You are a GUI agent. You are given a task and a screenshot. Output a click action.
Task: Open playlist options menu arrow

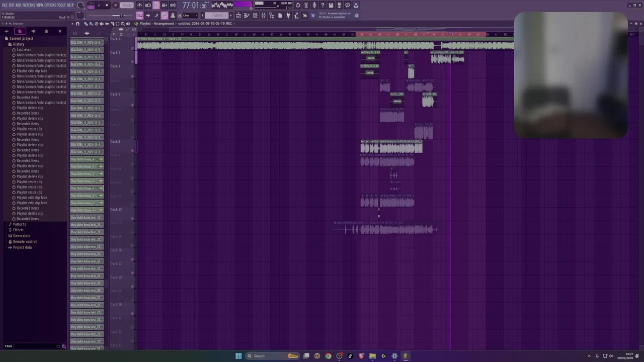click(x=72, y=24)
